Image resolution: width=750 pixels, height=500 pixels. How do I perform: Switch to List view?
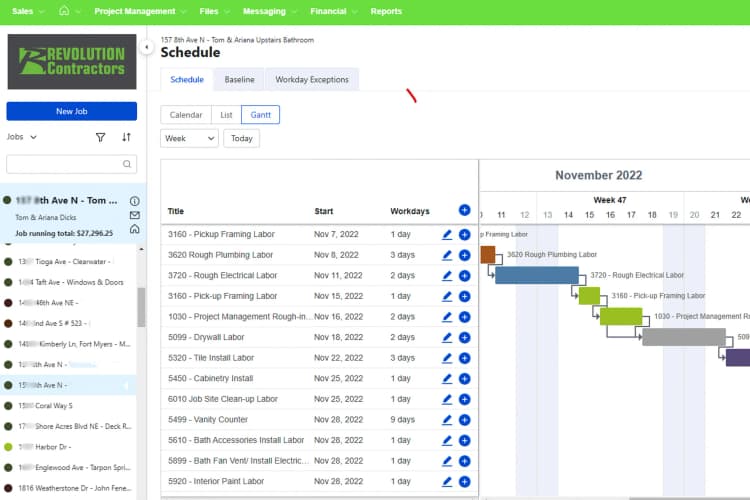coord(226,115)
